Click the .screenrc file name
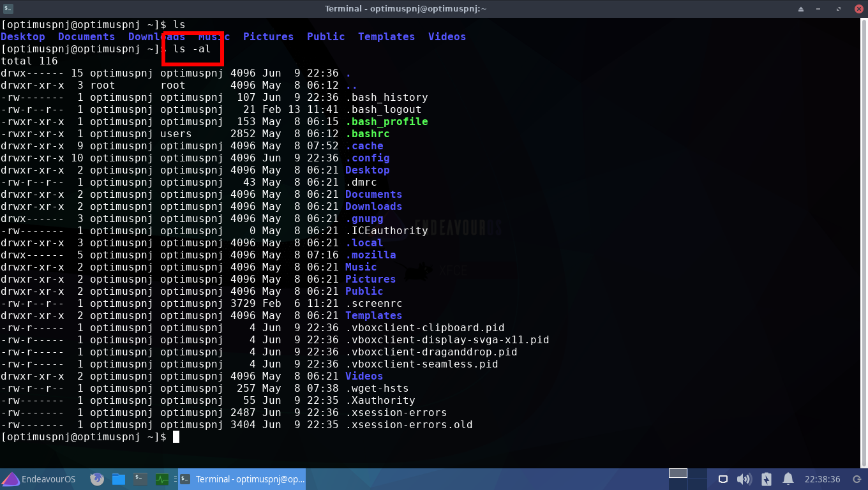The width and height of the screenshot is (868, 490). (x=374, y=304)
